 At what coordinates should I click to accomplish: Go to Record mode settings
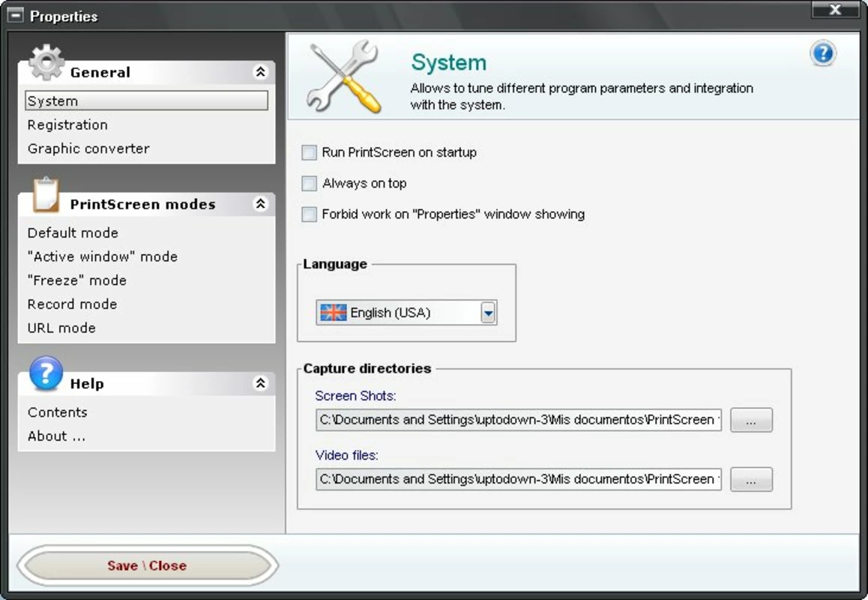tap(73, 304)
